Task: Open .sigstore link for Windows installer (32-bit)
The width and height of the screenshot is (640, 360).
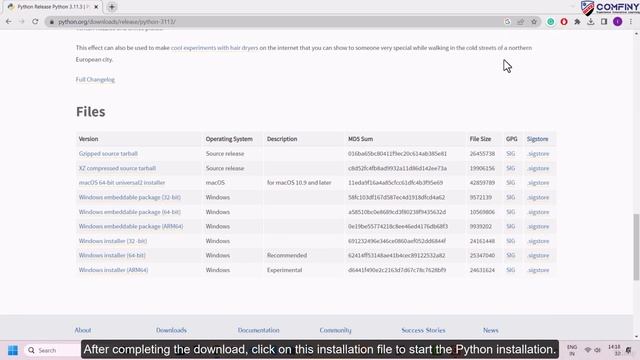Action: click(538, 241)
